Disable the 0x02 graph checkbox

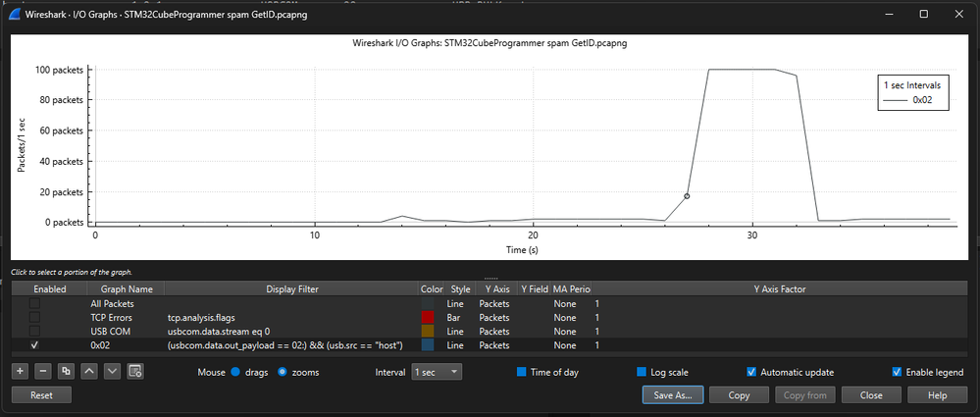pyautogui.click(x=35, y=344)
